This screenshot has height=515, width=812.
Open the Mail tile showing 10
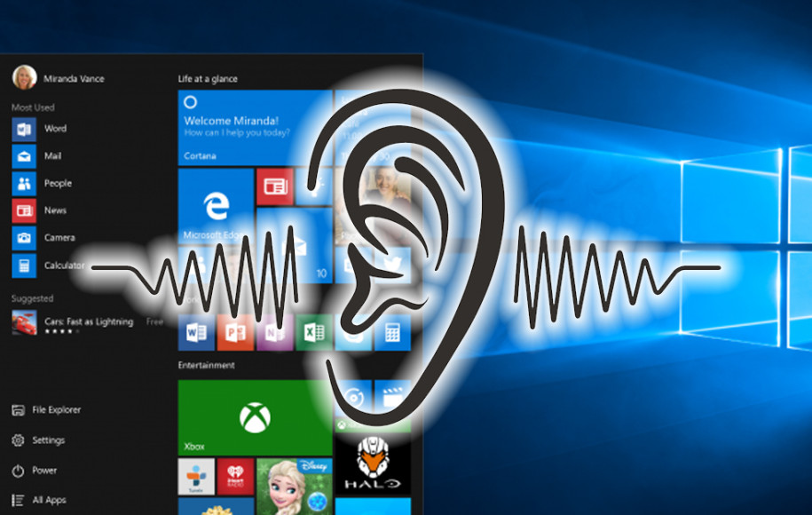(x=294, y=246)
